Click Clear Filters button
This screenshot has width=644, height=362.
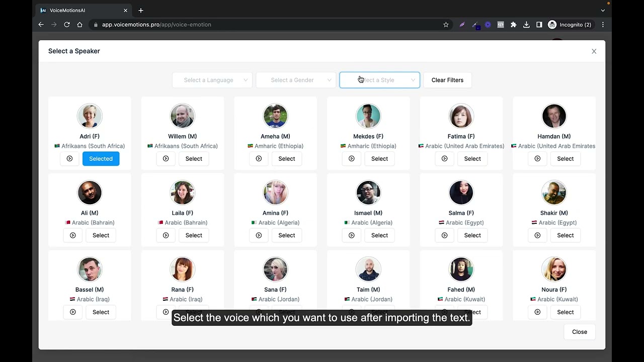pos(447,80)
